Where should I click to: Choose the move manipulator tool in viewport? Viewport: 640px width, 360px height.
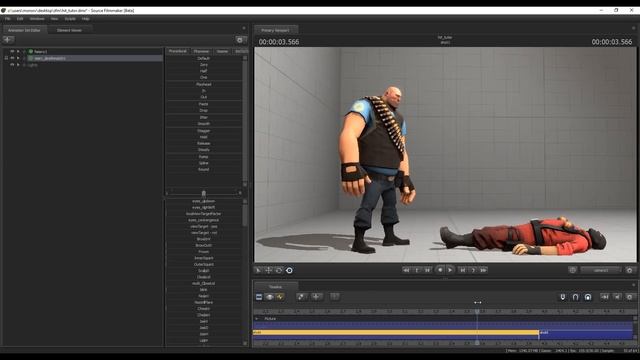point(269,270)
